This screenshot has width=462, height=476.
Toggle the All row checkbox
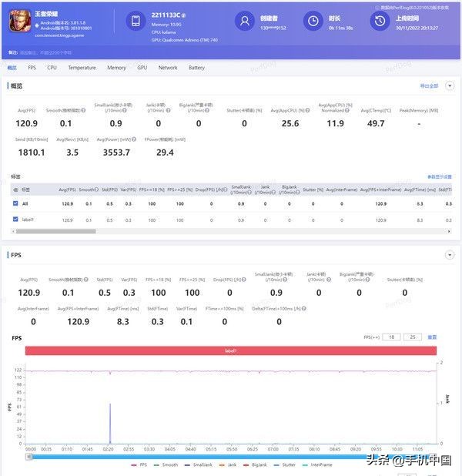[15, 203]
